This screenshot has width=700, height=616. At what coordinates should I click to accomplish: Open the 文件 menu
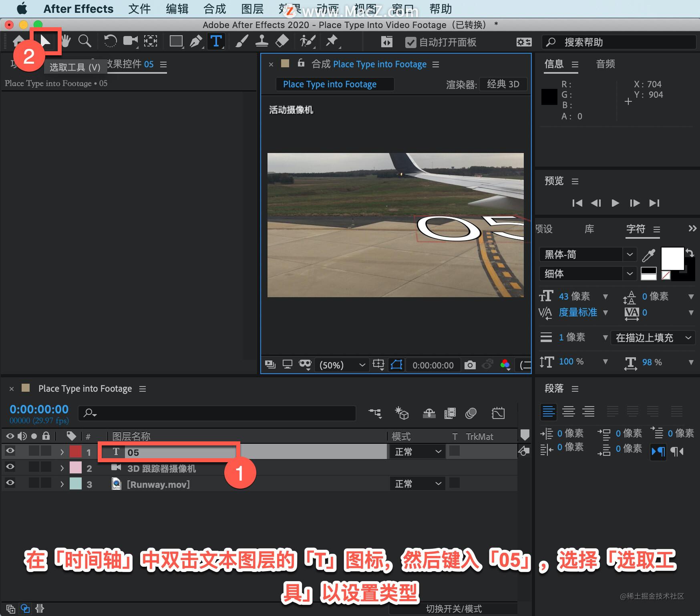(x=139, y=9)
